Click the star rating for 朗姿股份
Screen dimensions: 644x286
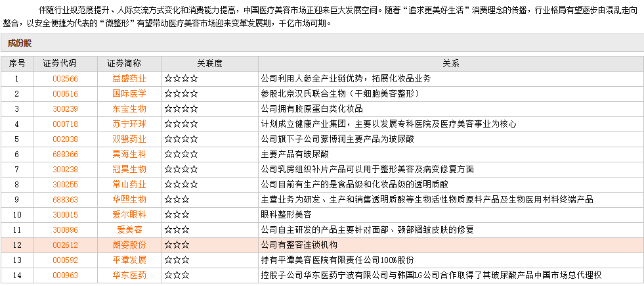177,245
